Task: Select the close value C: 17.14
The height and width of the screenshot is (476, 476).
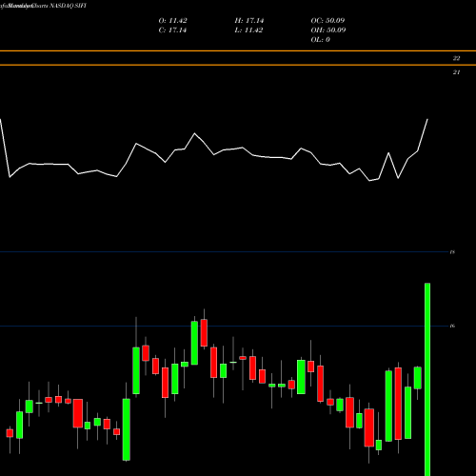Action: [172, 30]
